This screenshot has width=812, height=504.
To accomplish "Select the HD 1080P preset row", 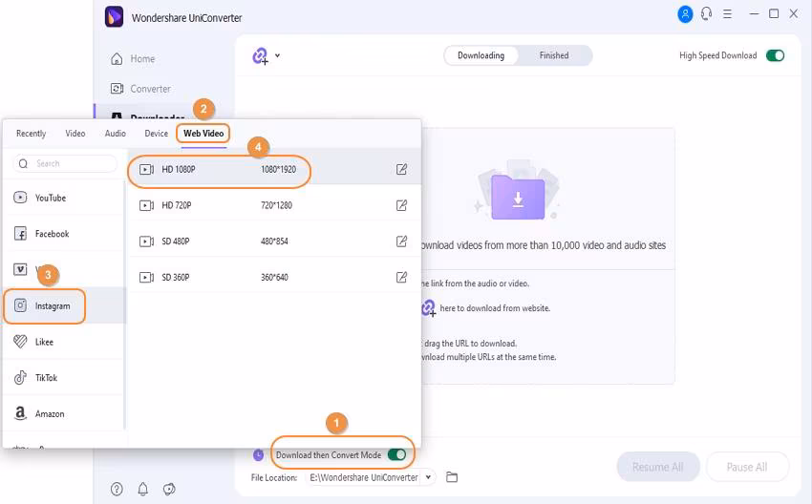I will [x=274, y=169].
